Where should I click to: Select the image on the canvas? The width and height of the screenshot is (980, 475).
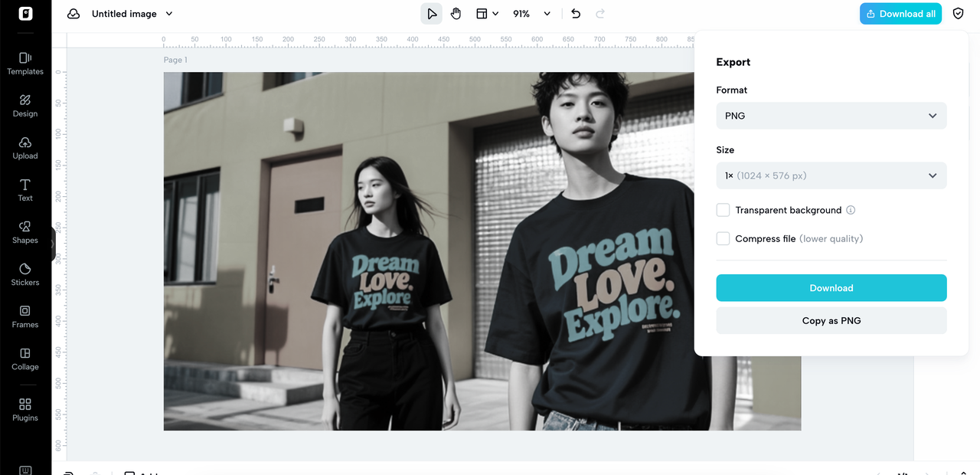tap(429, 251)
